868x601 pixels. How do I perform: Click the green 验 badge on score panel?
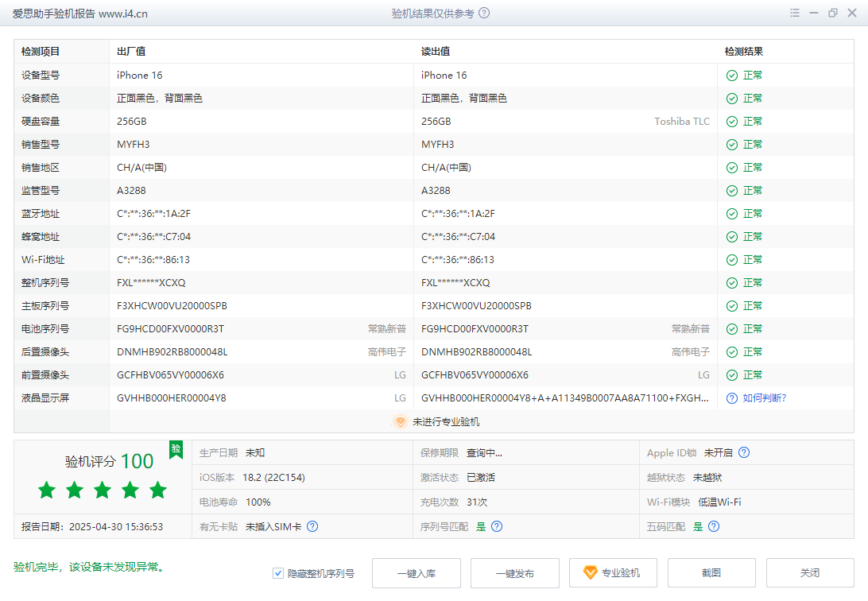tap(176, 449)
